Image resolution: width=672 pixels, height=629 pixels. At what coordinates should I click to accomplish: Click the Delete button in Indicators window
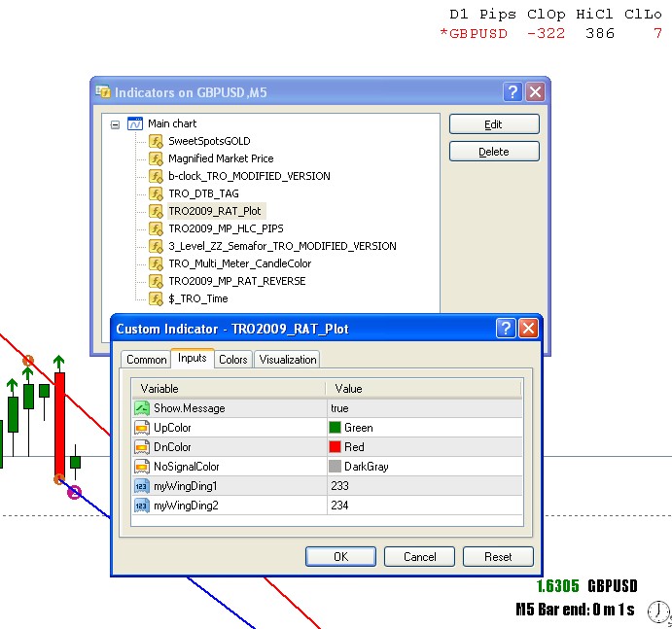point(494,152)
